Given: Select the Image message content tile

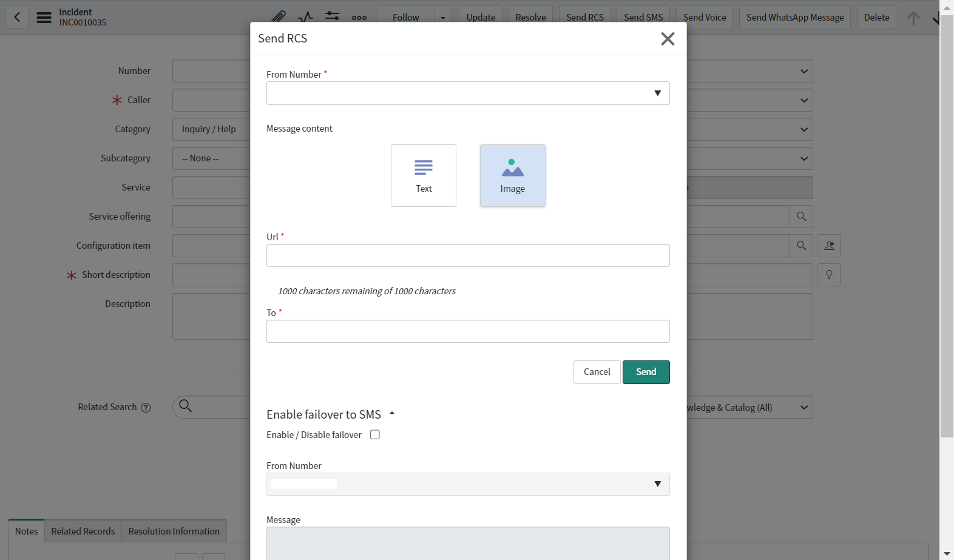Looking at the screenshot, I should [512, 175].
